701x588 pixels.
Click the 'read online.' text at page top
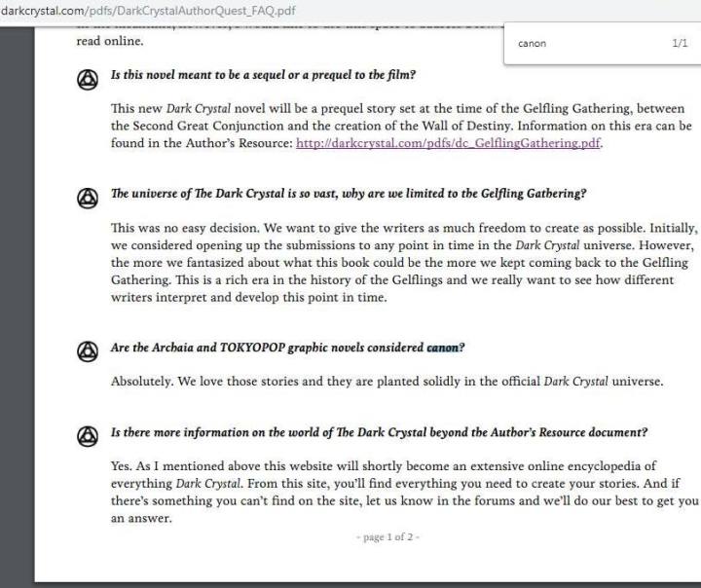click(110, 41)
